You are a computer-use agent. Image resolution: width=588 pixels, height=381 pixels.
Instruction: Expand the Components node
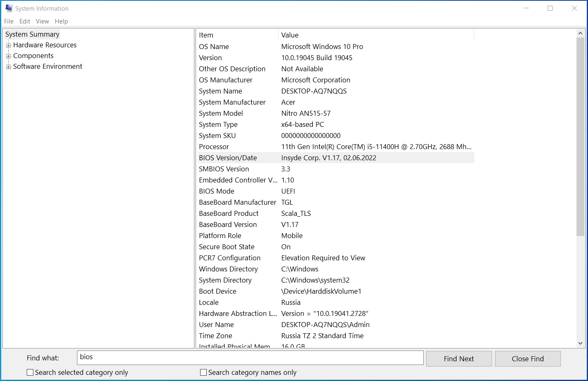click(x=8, y=56)
